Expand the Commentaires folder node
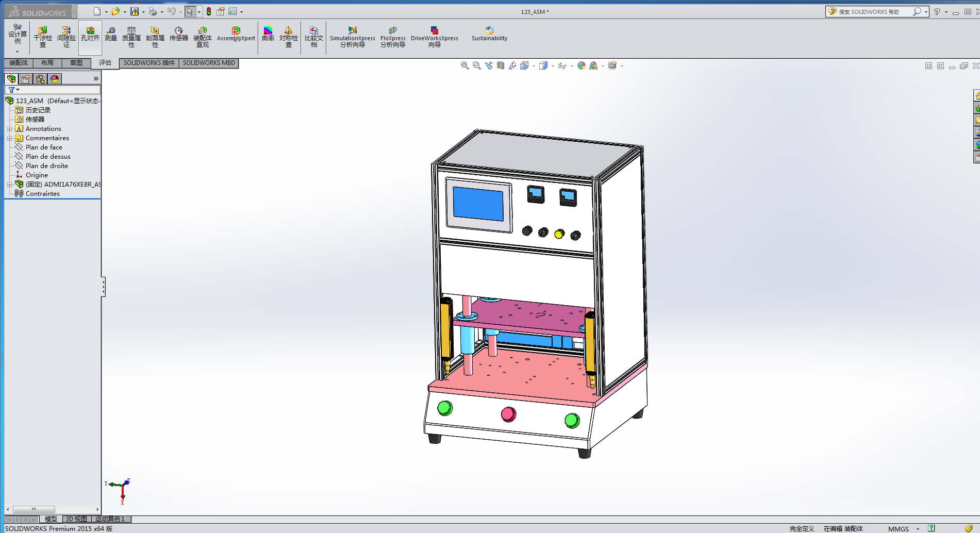 coord(9,138)
